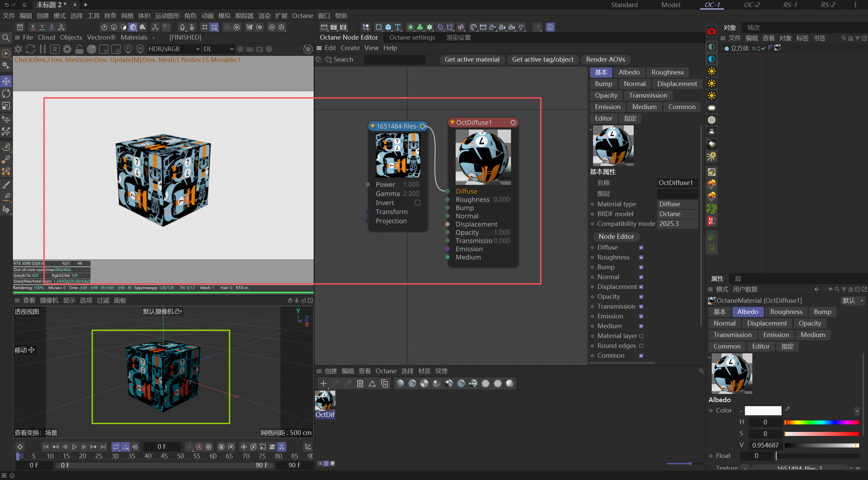The height and width of the screenshot is (480, 868).
Task: Delete the selected node using the trash icon
Action: 360,383
